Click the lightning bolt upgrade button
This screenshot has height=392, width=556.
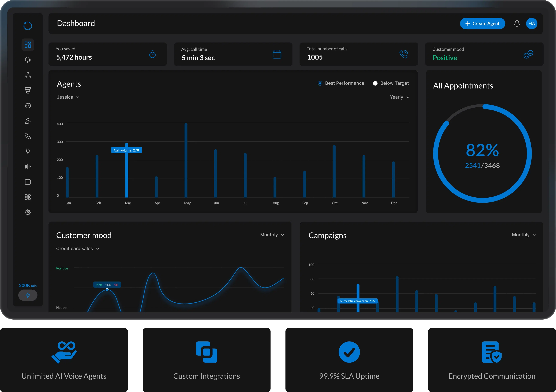28,295
